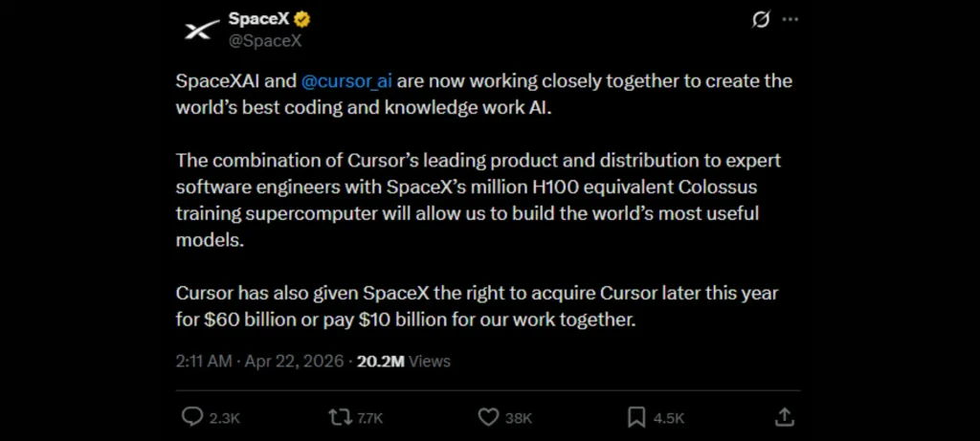The height and width of the screenshot is (441, 980).
Task: Open the three-dot More options menu
Action: point(790,20)
